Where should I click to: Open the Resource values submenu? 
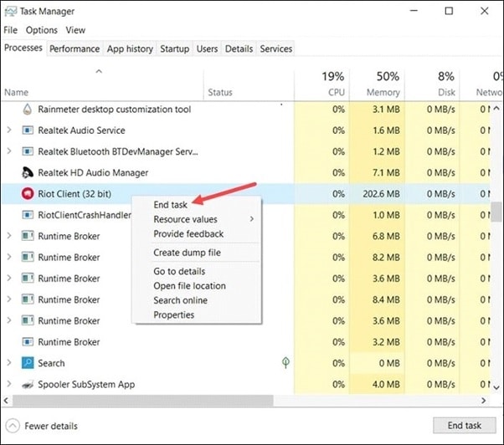[x=185, y=219]
